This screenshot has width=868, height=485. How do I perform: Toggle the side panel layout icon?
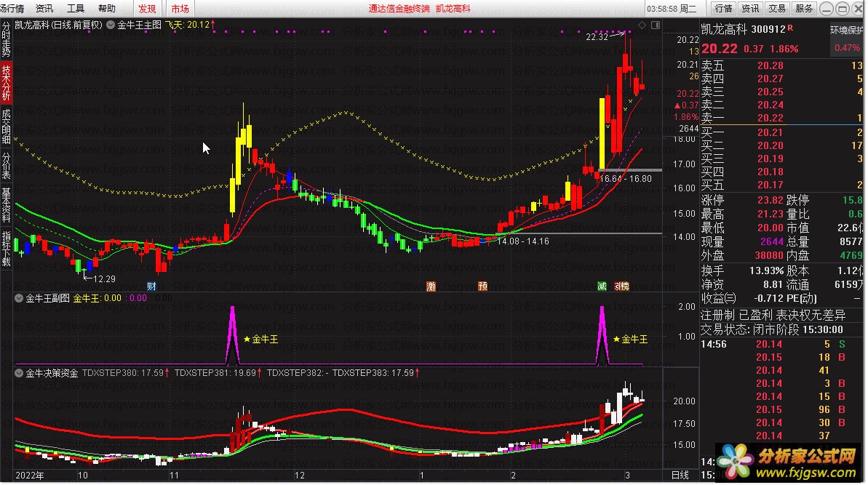pos(656,25)
